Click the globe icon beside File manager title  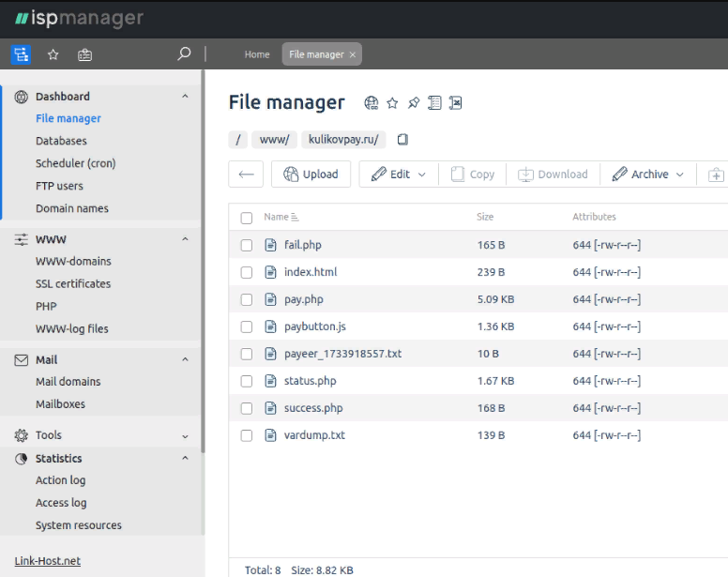coord(371,102)
